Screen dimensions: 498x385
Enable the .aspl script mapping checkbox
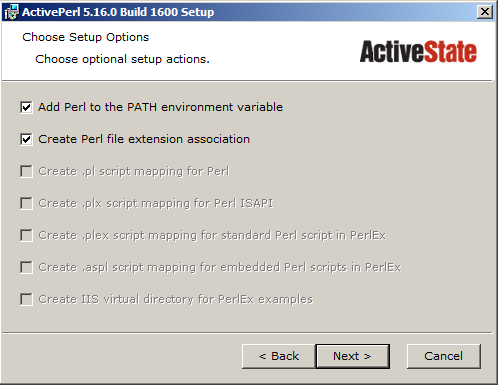pyautogui.click(x=26, y=267)
